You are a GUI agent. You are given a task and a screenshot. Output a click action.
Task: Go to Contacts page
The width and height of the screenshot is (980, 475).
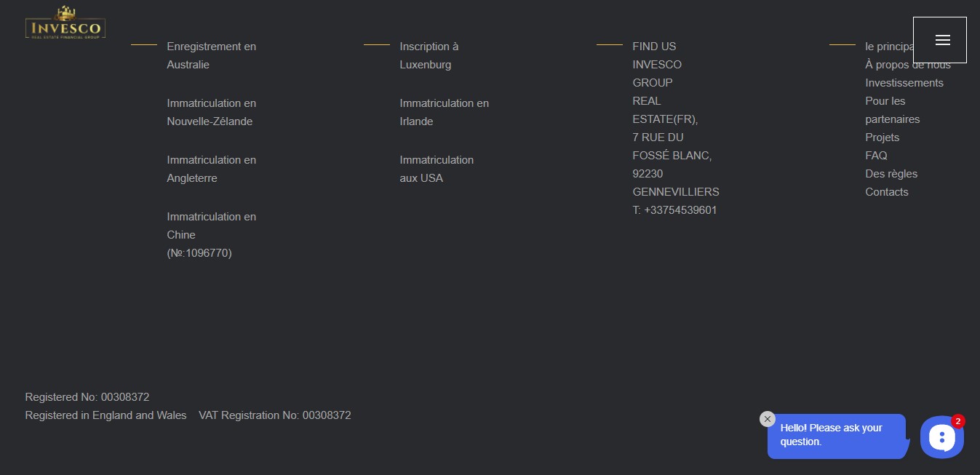click(x=886, y=192)
